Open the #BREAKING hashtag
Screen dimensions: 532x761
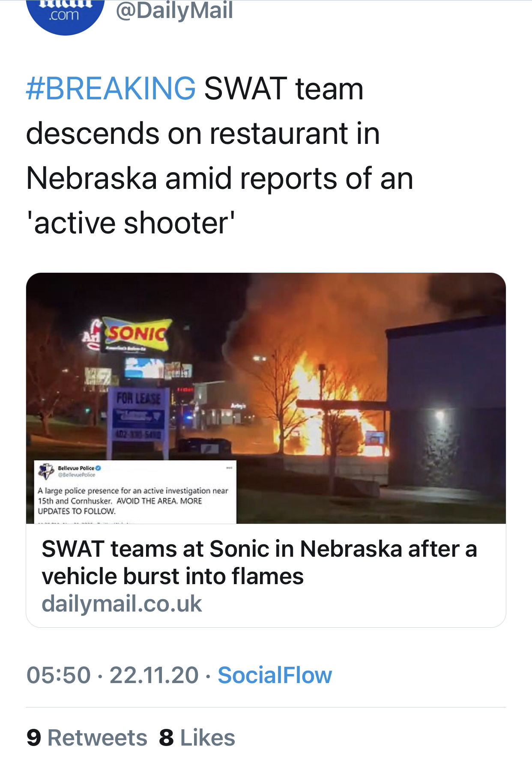tap(111, 89)
